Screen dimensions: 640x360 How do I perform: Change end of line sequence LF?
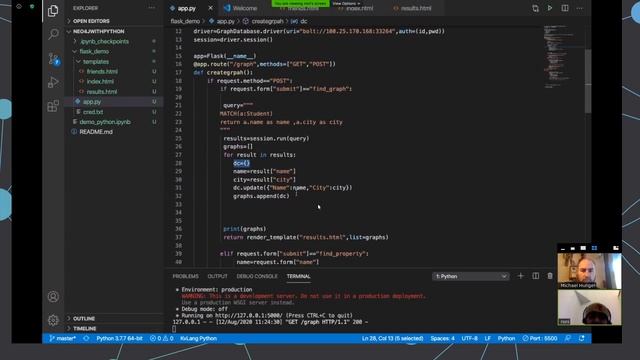coord(487,338)
